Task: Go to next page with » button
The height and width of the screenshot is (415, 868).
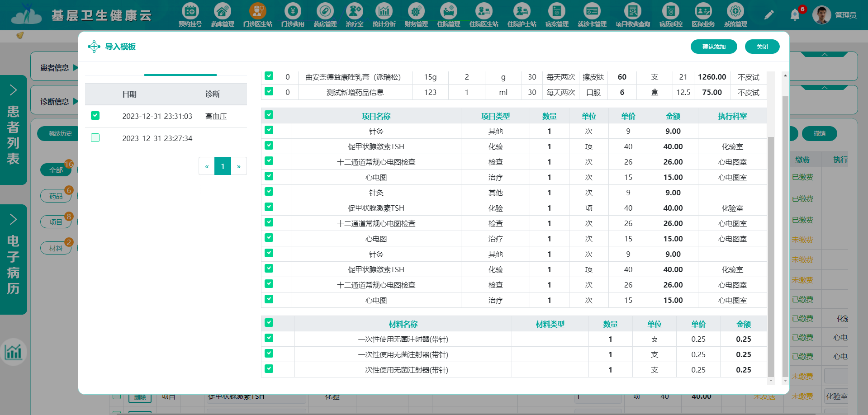Action: [239, 166]
